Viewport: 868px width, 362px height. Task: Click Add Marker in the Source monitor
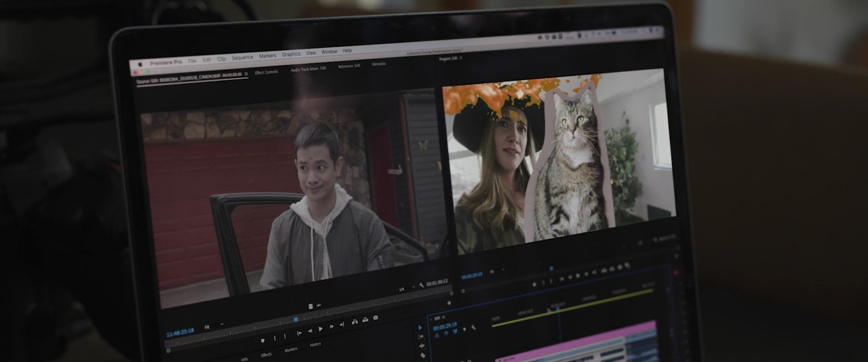coord(262,340)
